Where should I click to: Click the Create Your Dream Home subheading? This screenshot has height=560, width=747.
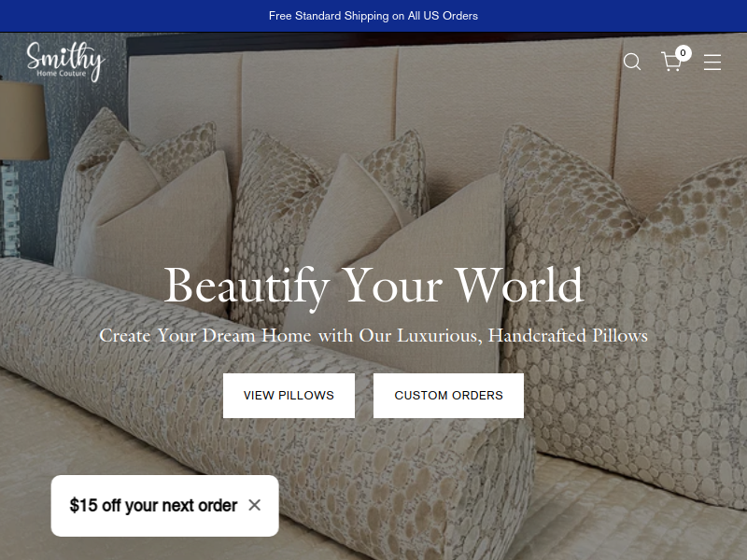(373, 336)
